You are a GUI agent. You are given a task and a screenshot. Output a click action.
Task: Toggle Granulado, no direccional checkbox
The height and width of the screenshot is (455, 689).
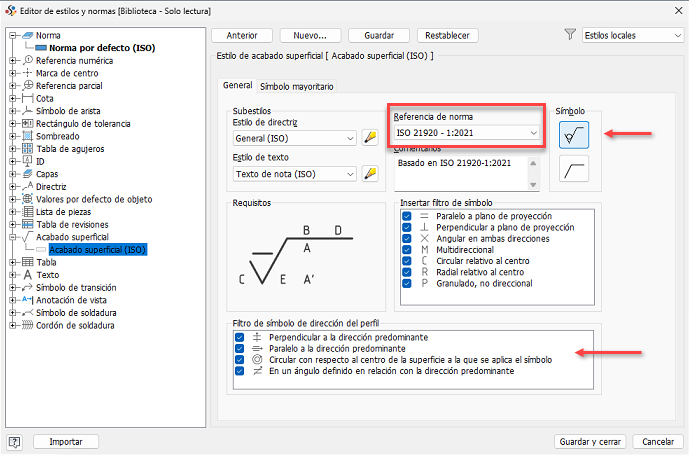[407, 284]
